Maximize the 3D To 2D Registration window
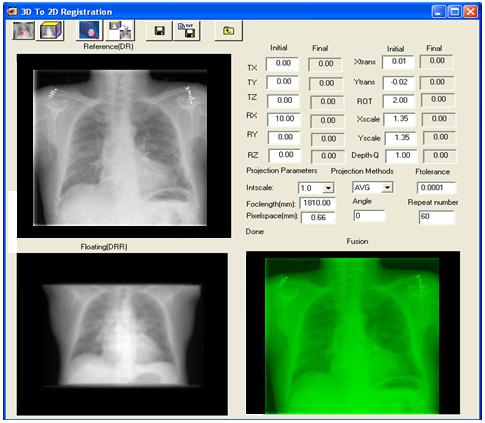 [x=455, y=12]
